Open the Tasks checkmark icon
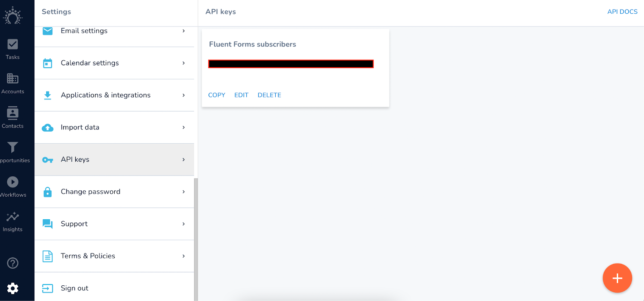 (x=12, y=44)
